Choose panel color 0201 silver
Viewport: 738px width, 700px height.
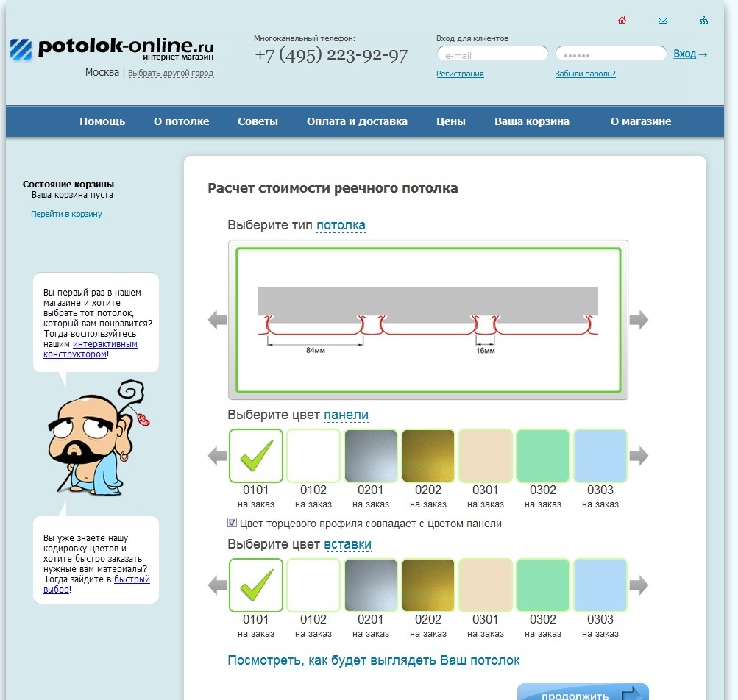[x=371, y=455]
